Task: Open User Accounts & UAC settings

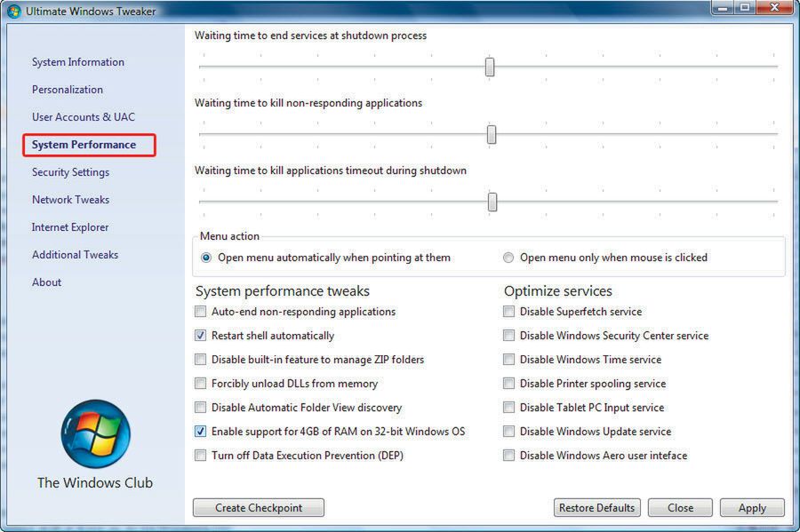Action: [84, 117]
